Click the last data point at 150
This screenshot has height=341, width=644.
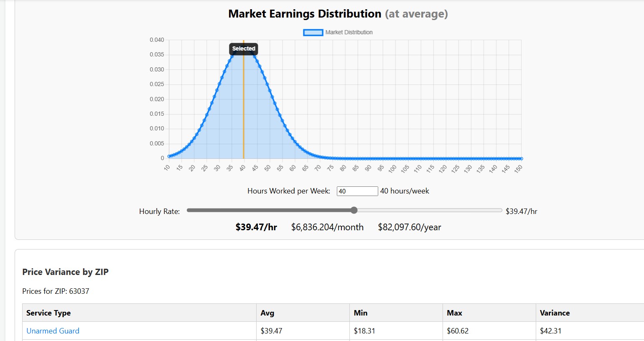tap(521, 158)
